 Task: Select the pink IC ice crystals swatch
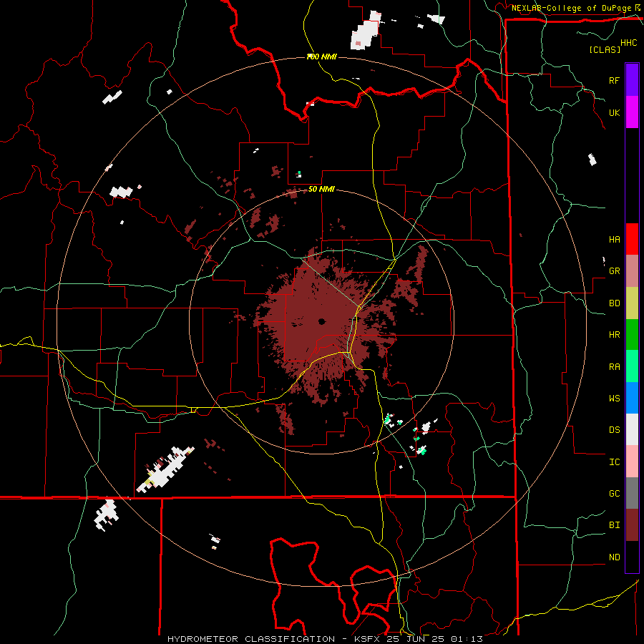632,462
